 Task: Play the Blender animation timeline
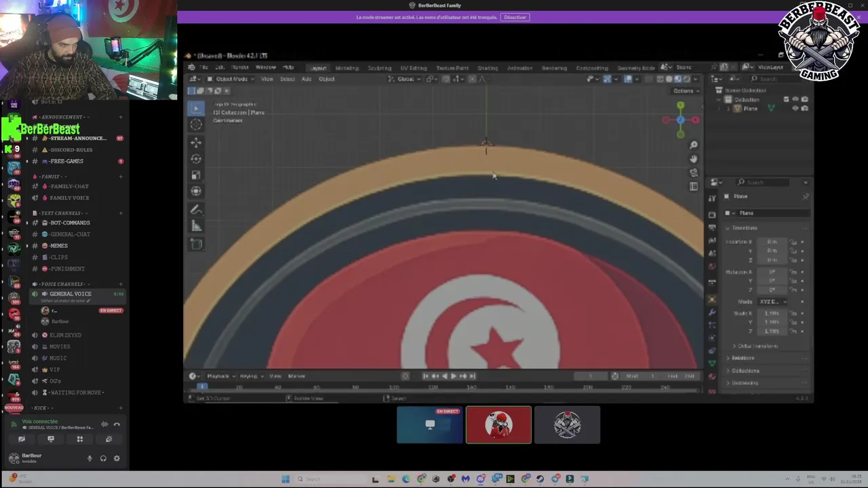click(x=454, y=376)
